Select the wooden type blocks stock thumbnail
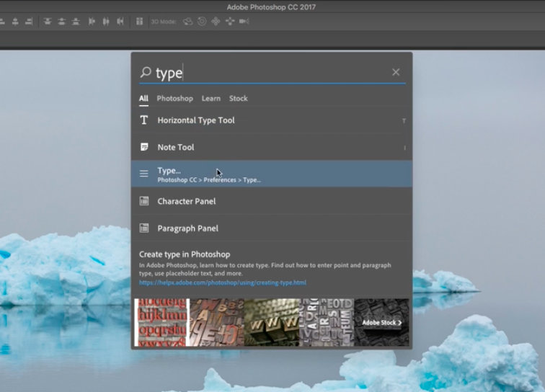Viewport: 545px width, 392px height. [x=217, y=323]
